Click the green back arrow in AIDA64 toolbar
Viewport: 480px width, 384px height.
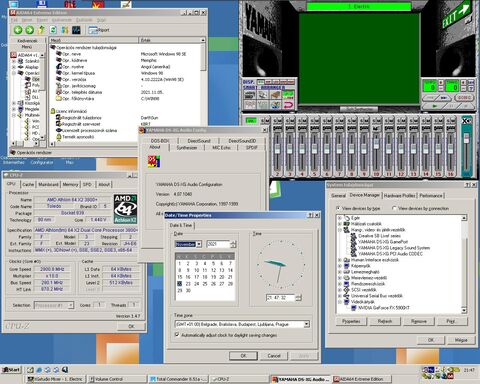18,30
